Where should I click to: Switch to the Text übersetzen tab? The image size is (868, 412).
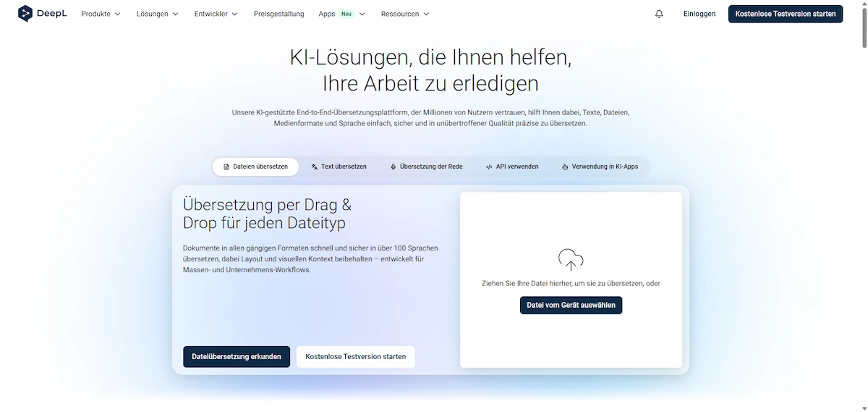click(x=339, y=167)
